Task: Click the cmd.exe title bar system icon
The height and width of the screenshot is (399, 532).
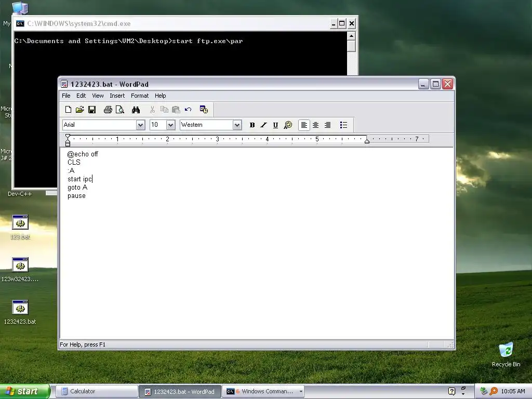Action: [20, 23]
